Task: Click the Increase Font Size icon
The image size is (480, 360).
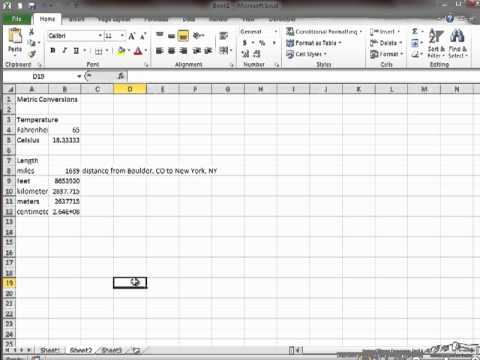Action: click(132, 36)
